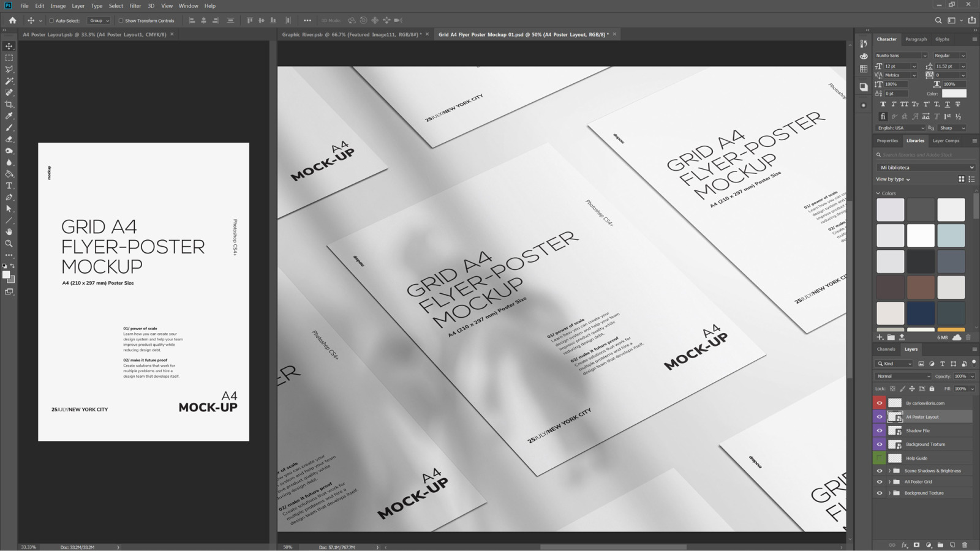Select the Pen tool
The height and width of the screenshot is (551, 980).
tap(9, 197)
